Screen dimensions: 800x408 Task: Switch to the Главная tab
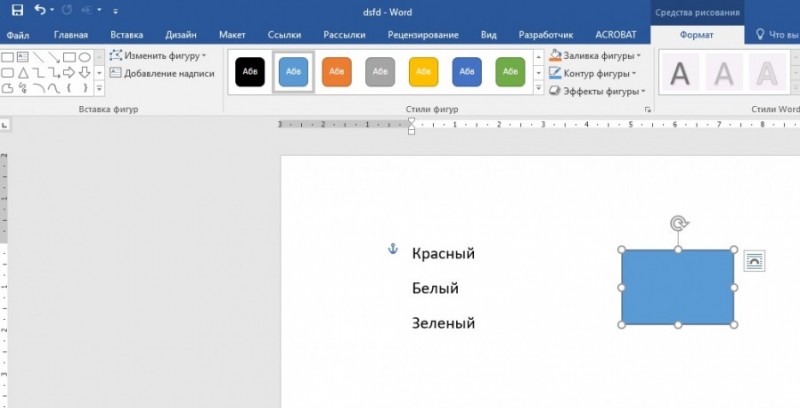pos(71,35)
